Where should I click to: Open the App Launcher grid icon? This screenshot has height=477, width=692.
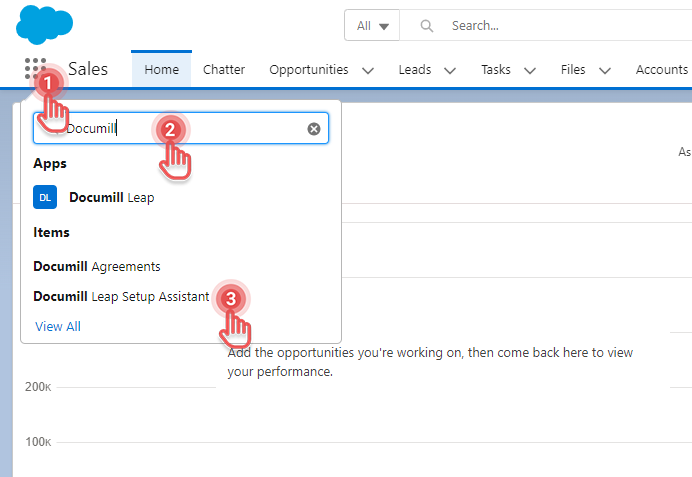click(x=35, y=70)
